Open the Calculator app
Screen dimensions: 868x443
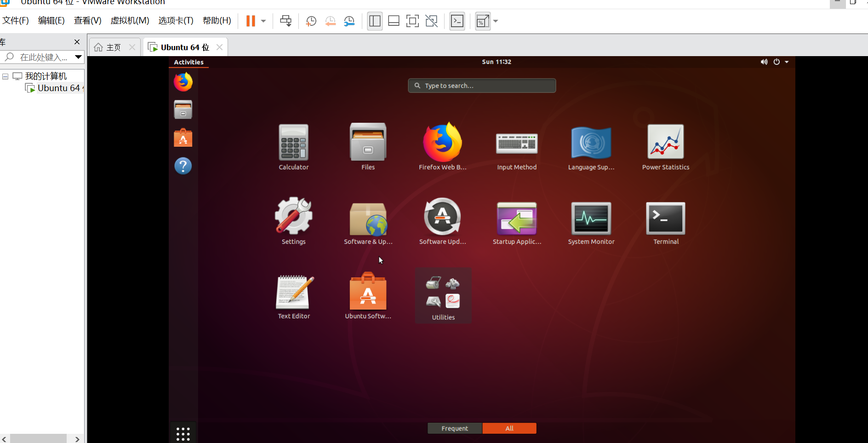pos(293,147)
